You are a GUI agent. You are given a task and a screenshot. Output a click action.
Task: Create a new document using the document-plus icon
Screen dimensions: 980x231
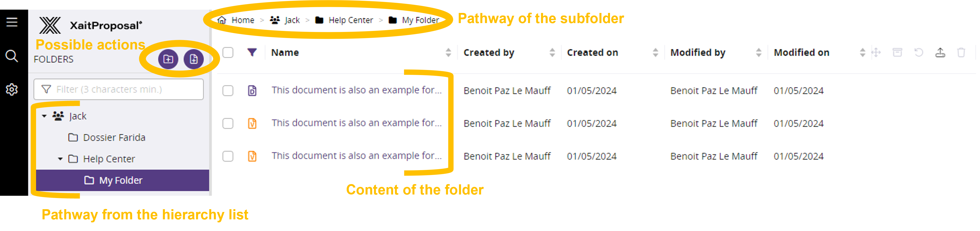coord(194,59)
